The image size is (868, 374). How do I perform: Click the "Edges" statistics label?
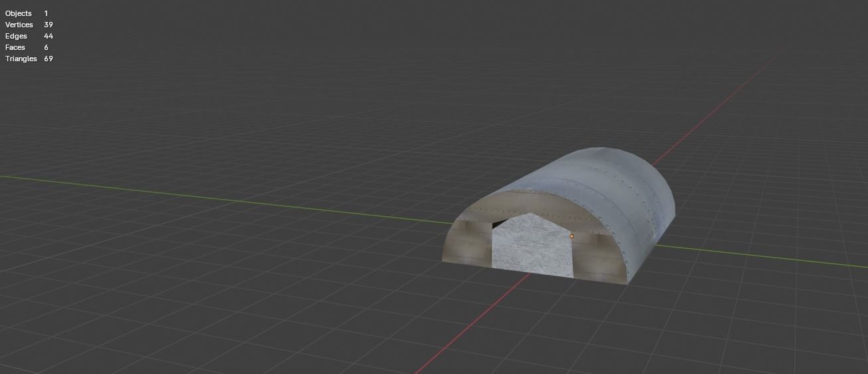(16, 36)
